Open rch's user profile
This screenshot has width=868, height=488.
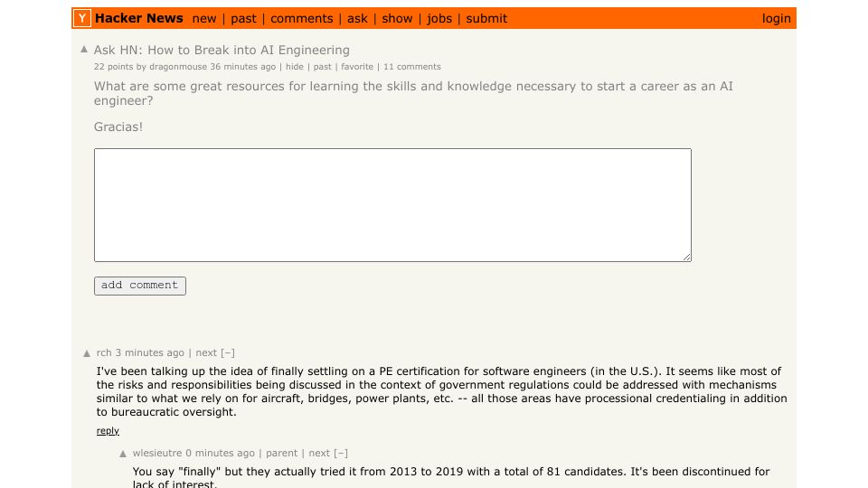(104, 353)
